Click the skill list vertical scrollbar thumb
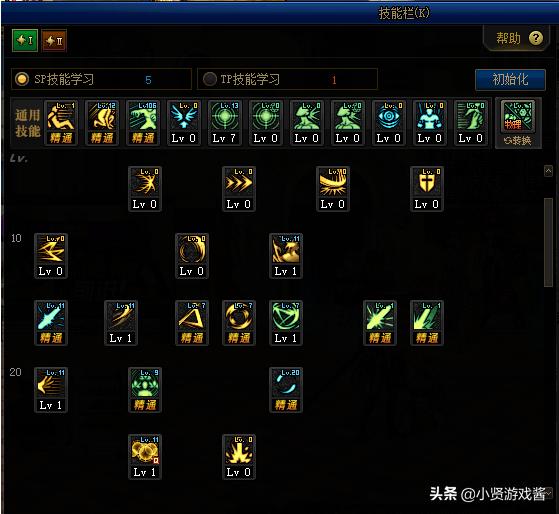Viewport: 559px width, 514px height. pyautogui.click(x=548, y=242)
